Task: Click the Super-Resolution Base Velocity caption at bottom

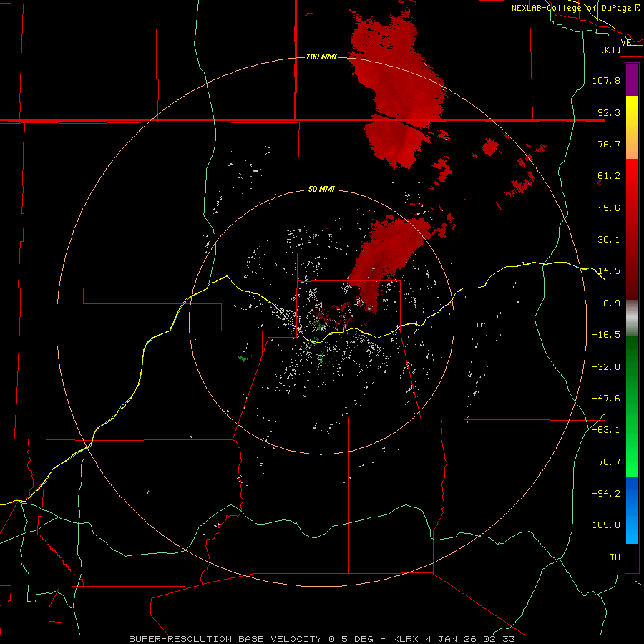Action: point(321,639)
